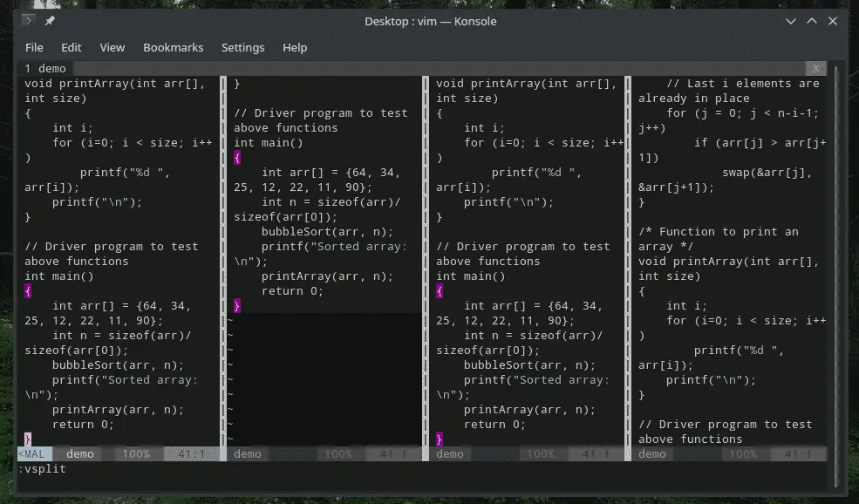
Task: Open the Bookmarks menu
Action: pyautogui.click(x=174, y=48)
